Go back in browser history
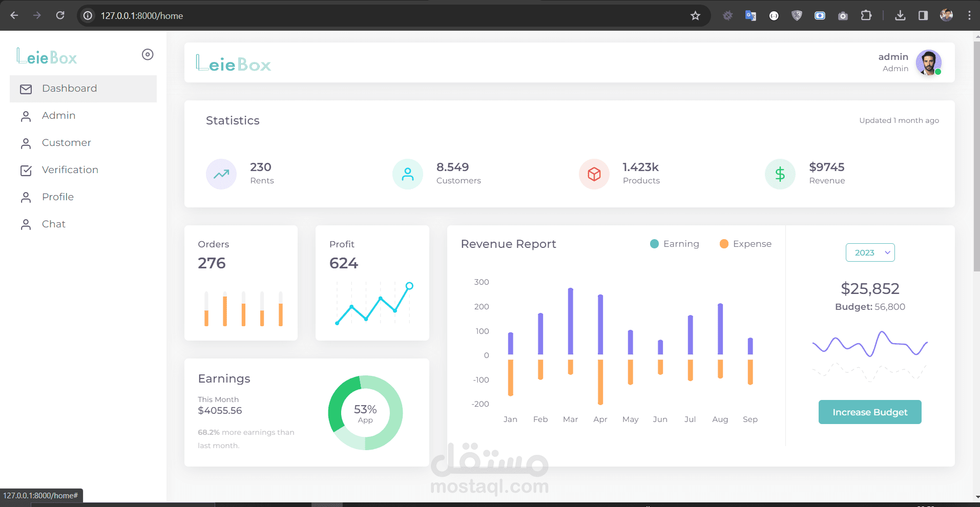Screen dimensions: 980x507 14,15
